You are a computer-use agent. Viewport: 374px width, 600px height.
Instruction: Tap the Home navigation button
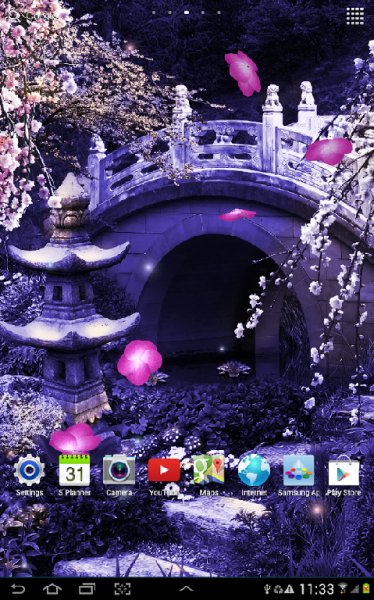[x=52, y=589]
